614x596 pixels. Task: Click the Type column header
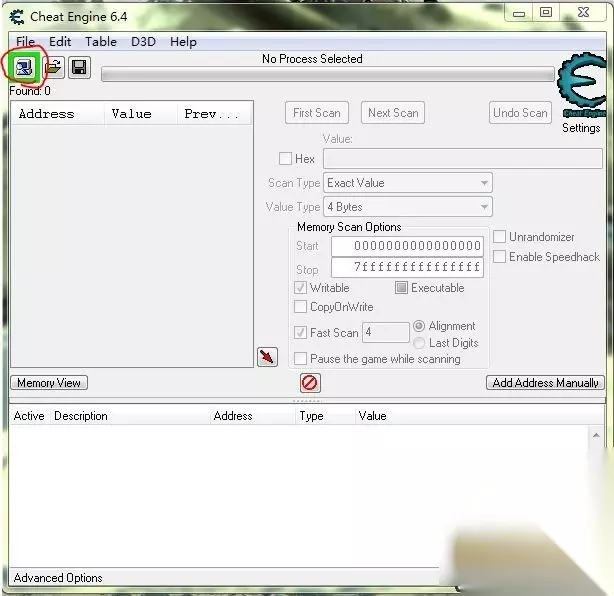pyautogui.click(x=324, y=416)
